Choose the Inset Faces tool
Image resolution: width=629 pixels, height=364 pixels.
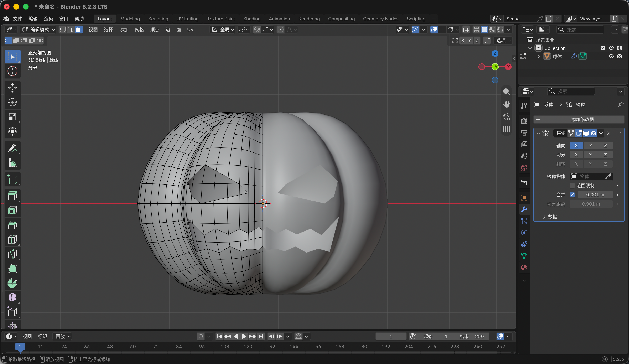tap(12, 210)
